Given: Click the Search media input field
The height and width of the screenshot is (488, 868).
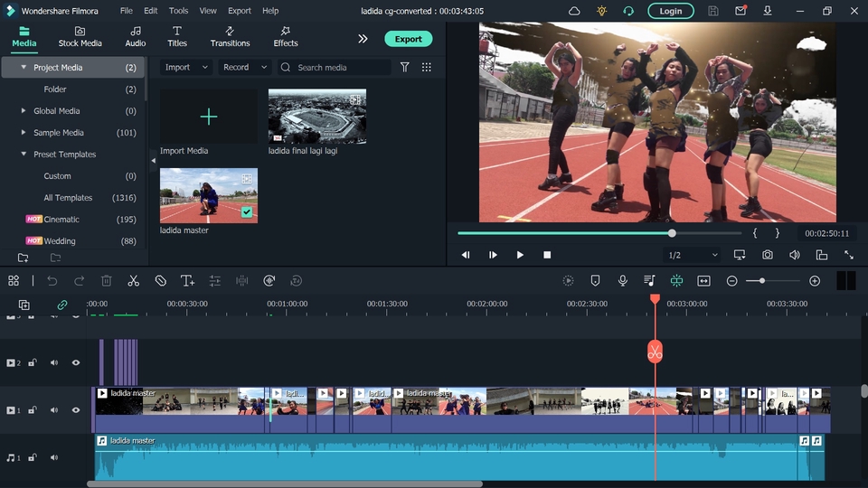Looking at the screenshot, I should click(335, 67).
